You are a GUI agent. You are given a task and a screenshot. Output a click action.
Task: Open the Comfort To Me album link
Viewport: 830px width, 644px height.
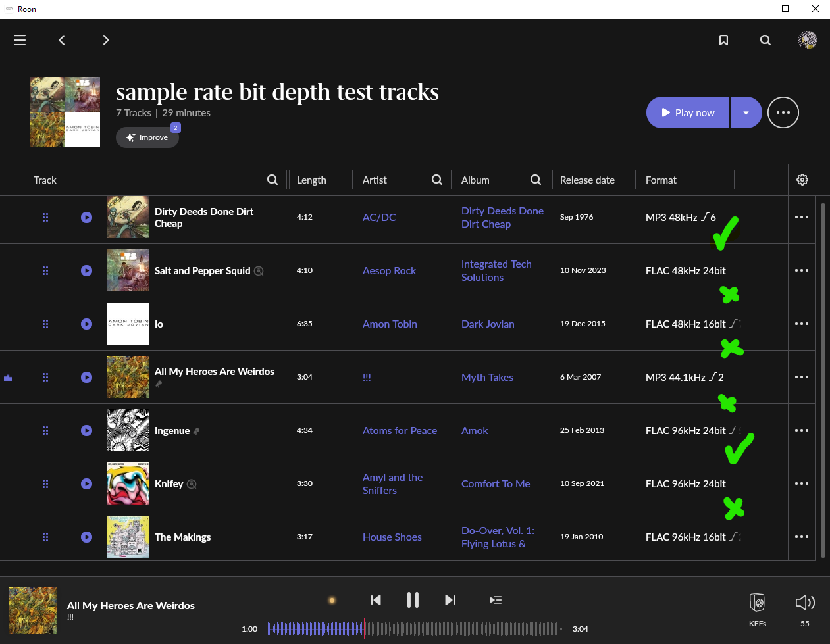pyautogui.click(x=496, y=483)
